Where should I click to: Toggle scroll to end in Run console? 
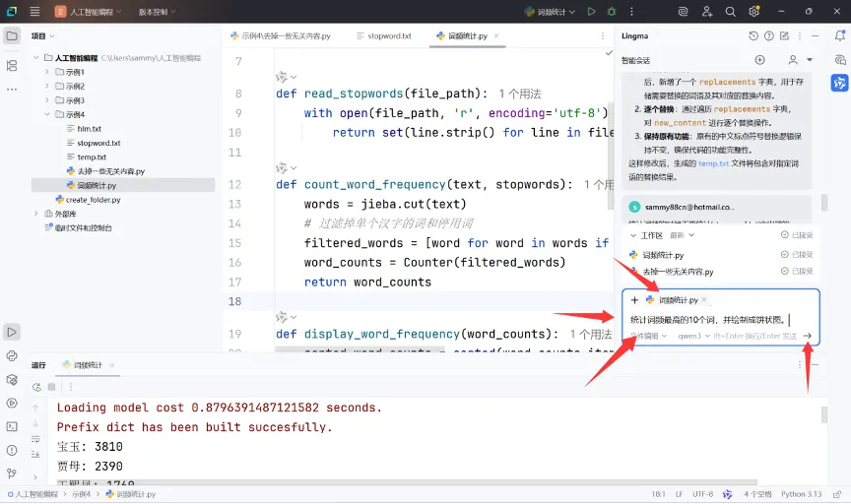[x=35, y=454]
